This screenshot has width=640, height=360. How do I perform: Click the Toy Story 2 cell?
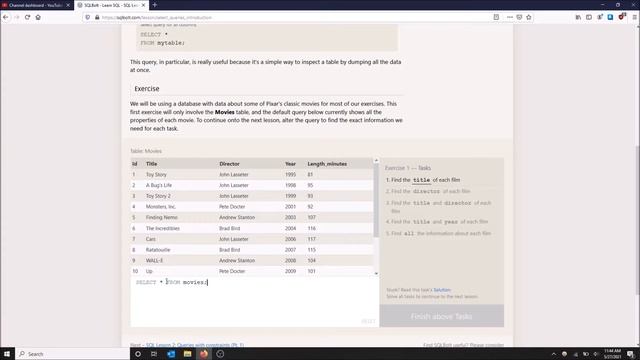click(158, 196)
